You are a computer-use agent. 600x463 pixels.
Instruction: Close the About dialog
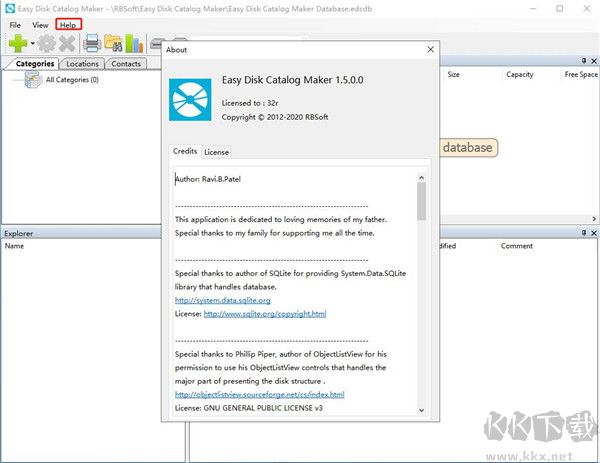[430, 49]
